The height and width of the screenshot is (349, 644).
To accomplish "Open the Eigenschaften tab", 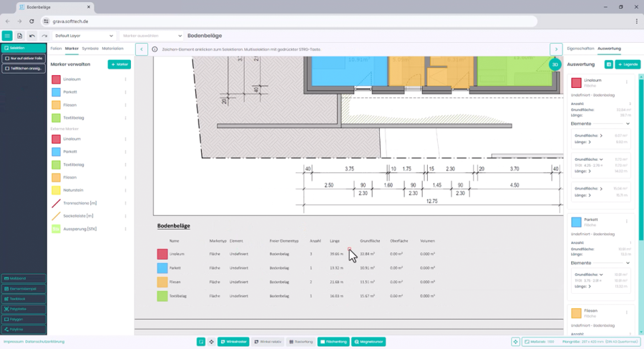I will point(580,49).
